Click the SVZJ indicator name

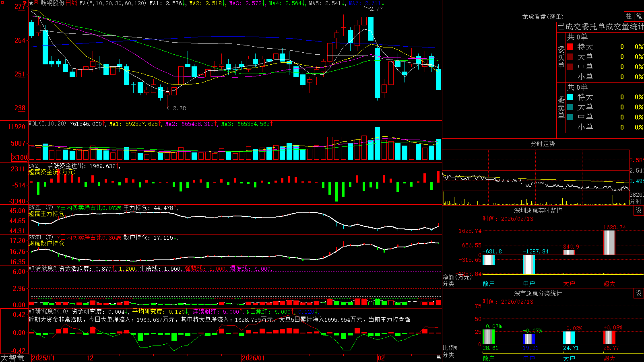tap(35, 166)
